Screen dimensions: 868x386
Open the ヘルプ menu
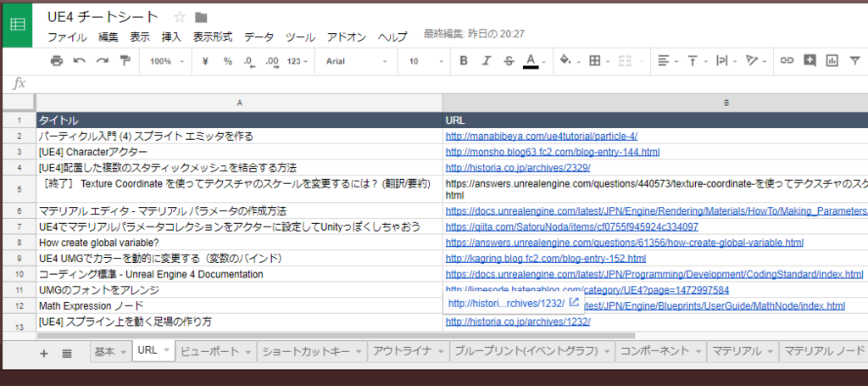[x=392, y=37]
